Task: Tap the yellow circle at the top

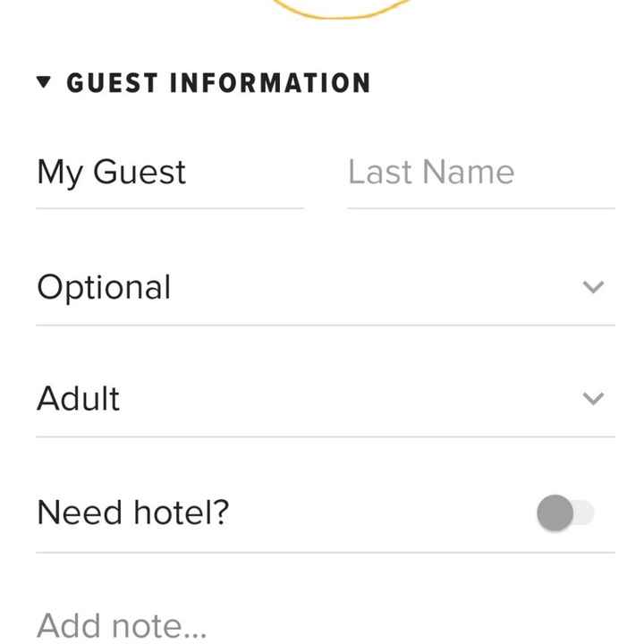Action: (x=340, y=9)
